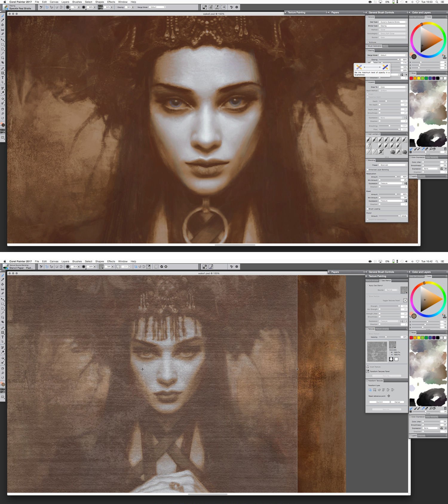
Task: Open Merge Mode dropdown in upper property bar
Action: [x=157, y=7]
